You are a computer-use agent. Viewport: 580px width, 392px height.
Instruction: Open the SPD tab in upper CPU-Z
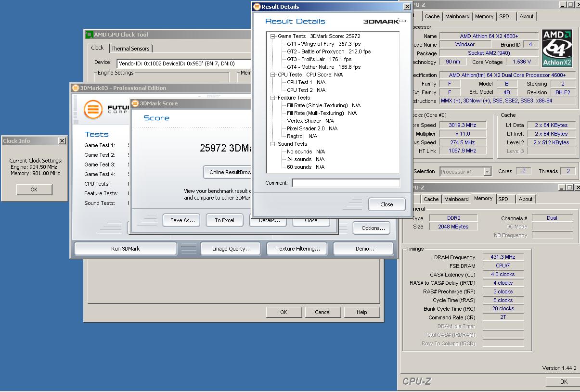coord(504,16)
